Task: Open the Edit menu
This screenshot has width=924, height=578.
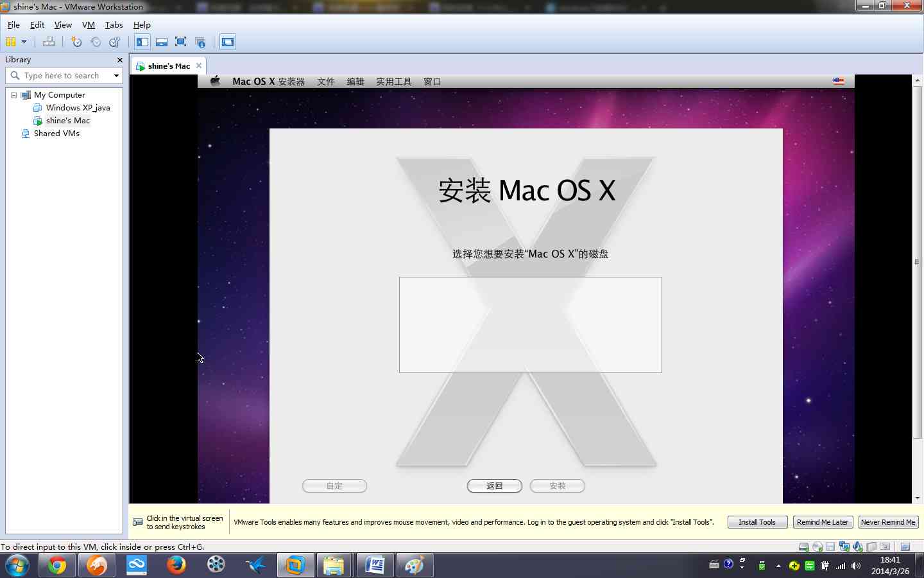Action: 37,25
